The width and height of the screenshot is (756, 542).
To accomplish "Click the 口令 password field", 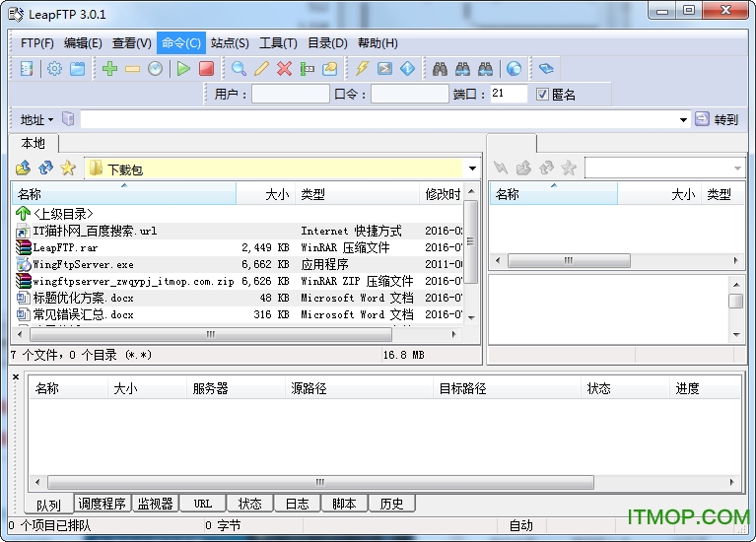I will click(x=410, y=94).
